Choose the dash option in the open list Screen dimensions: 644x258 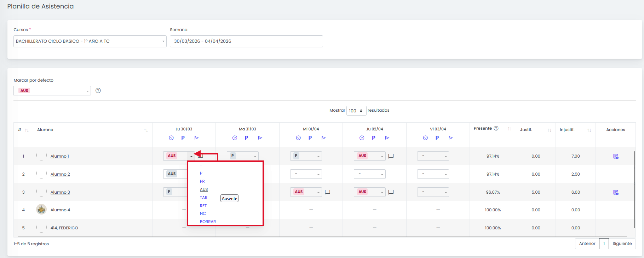[x=201, y=165]
